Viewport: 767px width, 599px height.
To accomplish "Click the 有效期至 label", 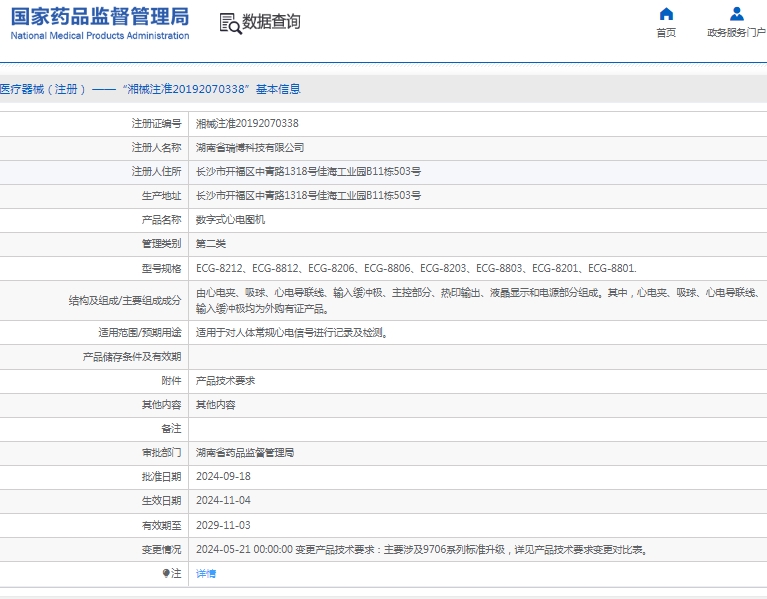I will 161,525.
